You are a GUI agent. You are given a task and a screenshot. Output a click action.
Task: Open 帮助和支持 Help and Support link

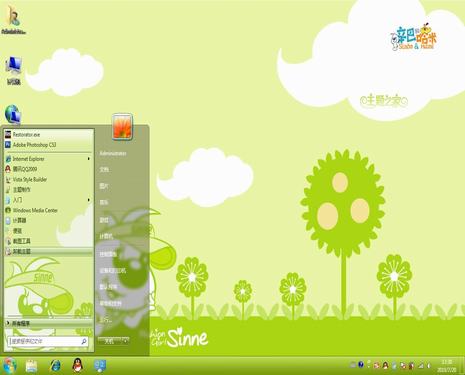tap(111, 303)
